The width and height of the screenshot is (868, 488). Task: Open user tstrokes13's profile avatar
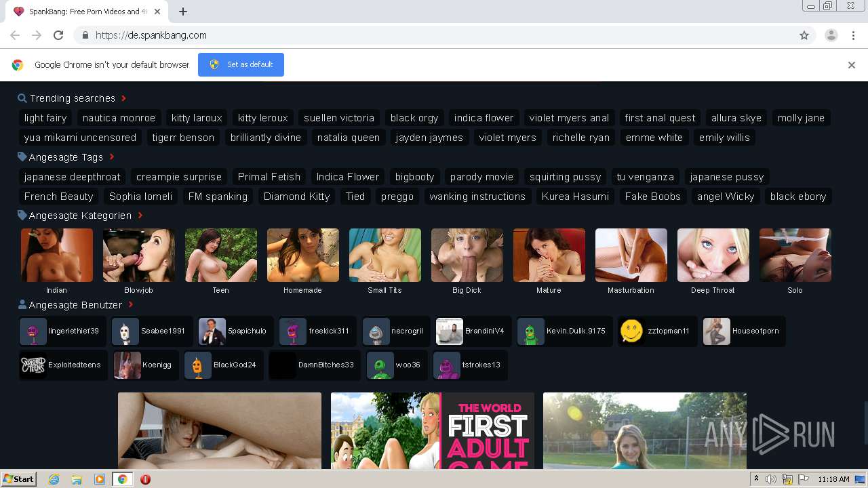(447, 365)
